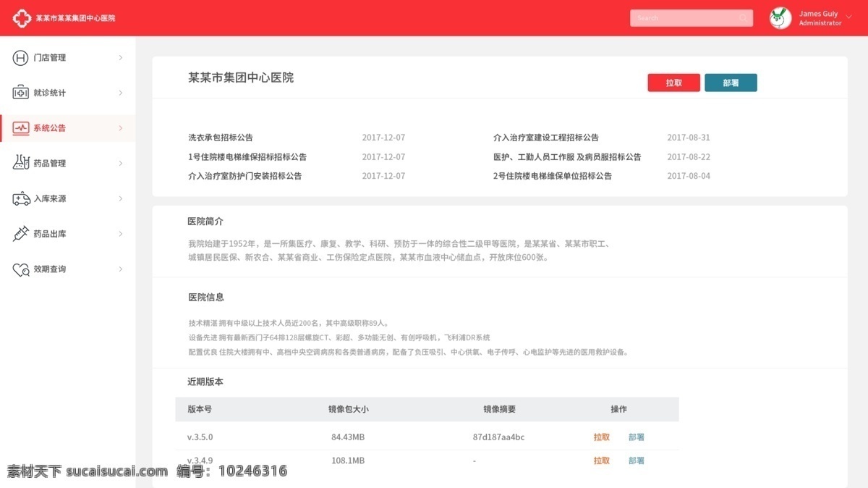Viewport: 868px width, 488px height.
Task: Click the date 2017-08-04
Action: coord(689,176)
